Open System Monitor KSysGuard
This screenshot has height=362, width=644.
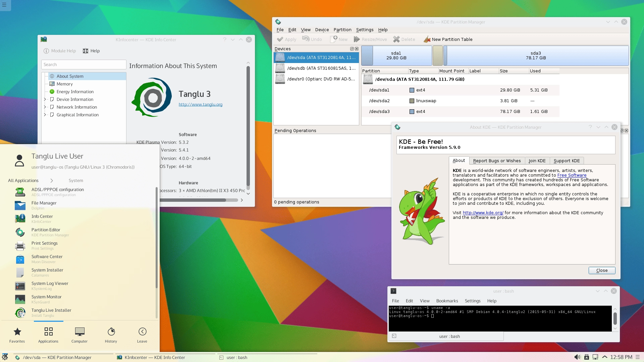point(79,299)
